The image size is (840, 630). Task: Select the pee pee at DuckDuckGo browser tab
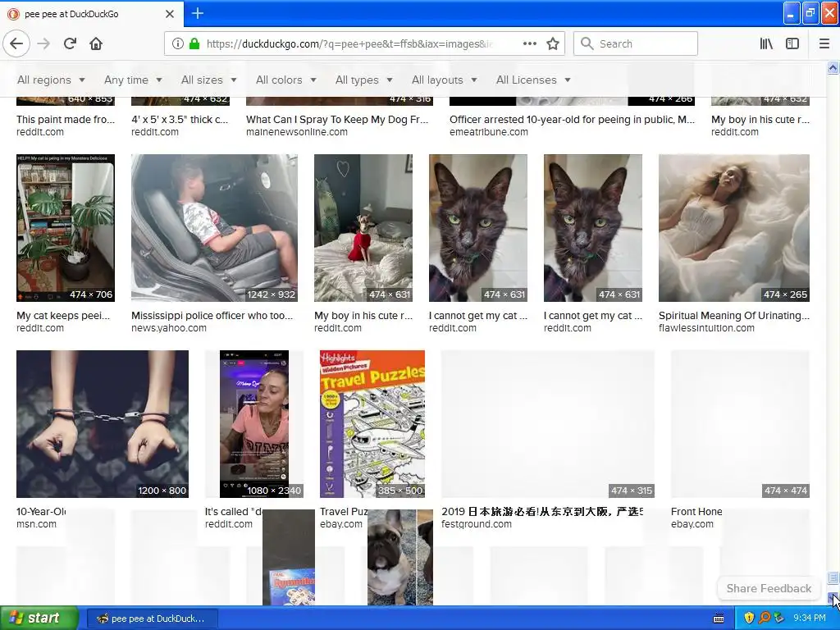pyautogui.click(x=91, y=14)
